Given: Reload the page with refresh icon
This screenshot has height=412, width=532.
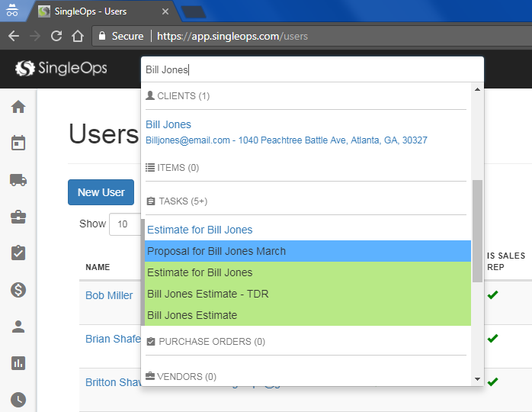Looking at the screenshot, I should 56,36.
